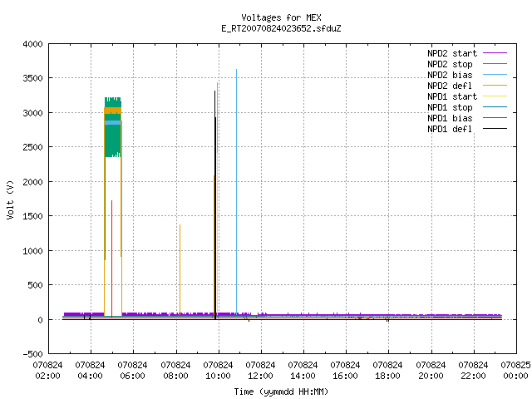Click the 'NPD1 bias' legend label
The image size is (532, 399).
coord(450,118)
